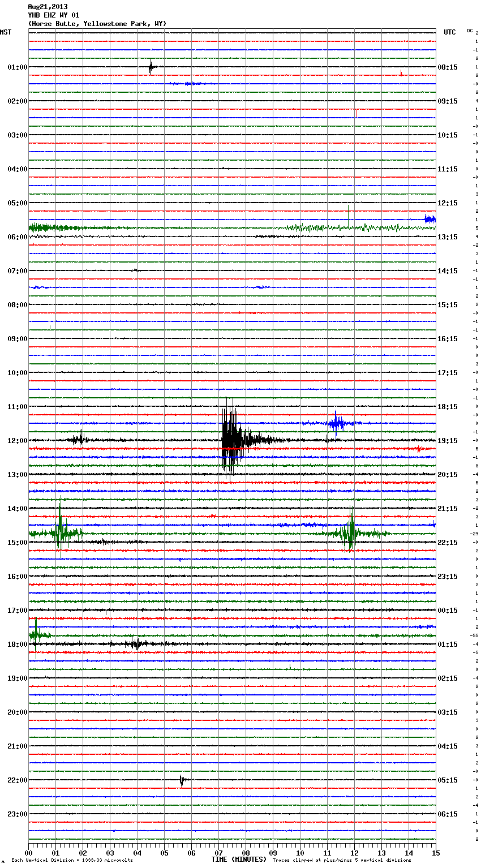Click the 09:15 UTC time label
The image size is (481, 868).
448,101
